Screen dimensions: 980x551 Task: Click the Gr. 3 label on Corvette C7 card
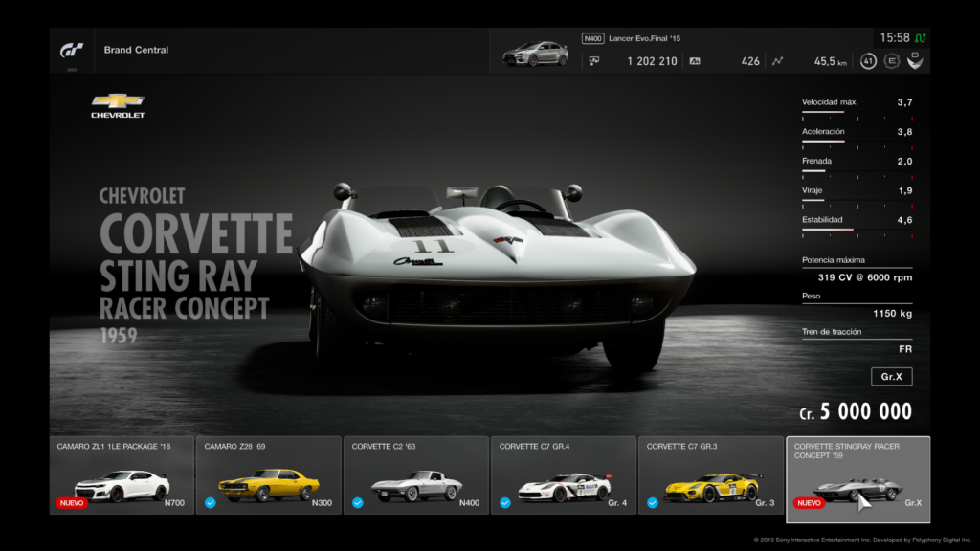pos(765,503)
